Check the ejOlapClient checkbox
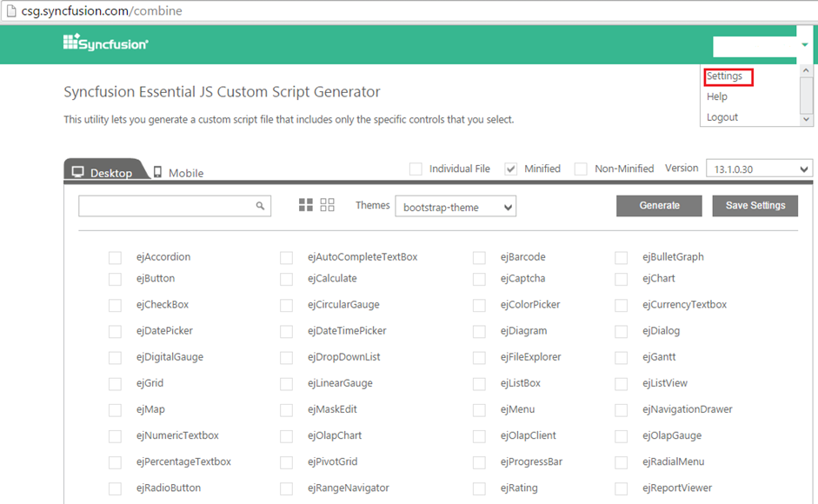 pos(479,436)
